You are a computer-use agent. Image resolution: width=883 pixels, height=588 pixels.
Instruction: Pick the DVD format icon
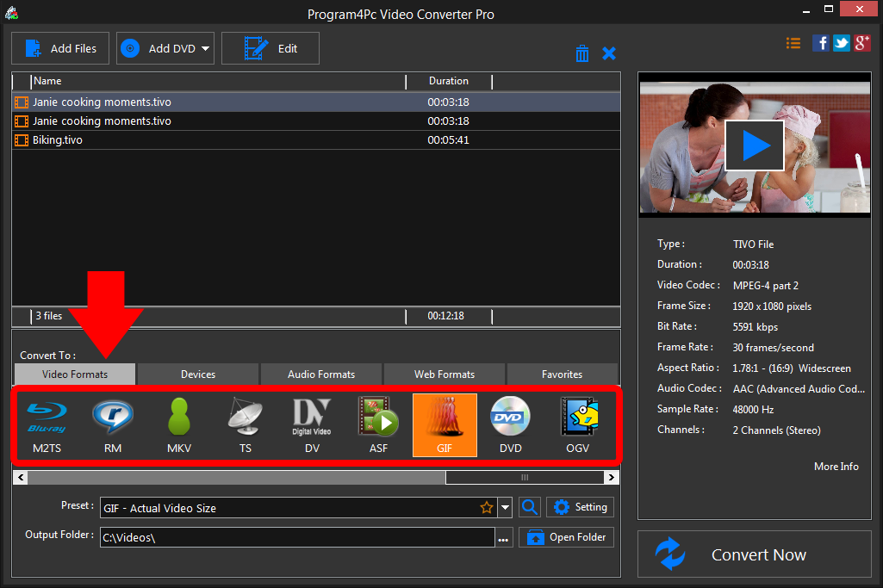[510, 425]
